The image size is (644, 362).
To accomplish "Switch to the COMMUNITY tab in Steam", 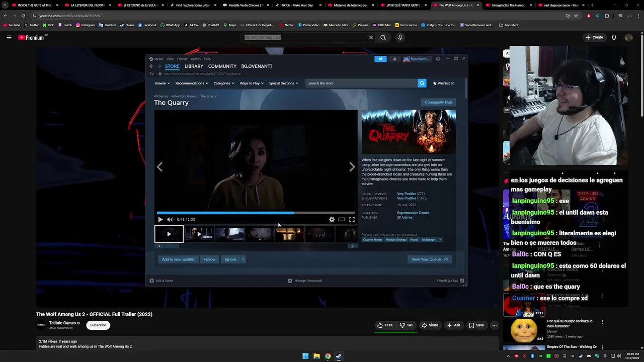I will 222,66.
